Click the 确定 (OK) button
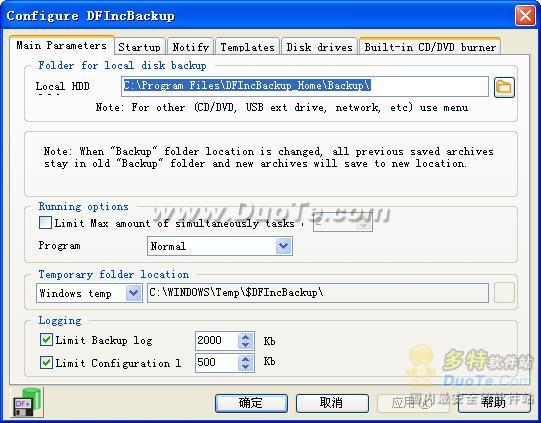The image size is (541, 423). pyautogui.click(x=251, y=403)
